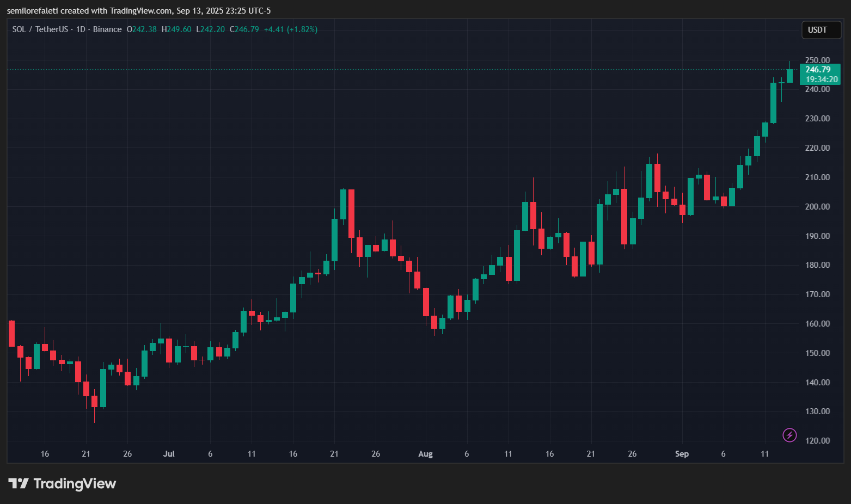
Task: Click the TradingView logo icon
Action: [19, 483]
